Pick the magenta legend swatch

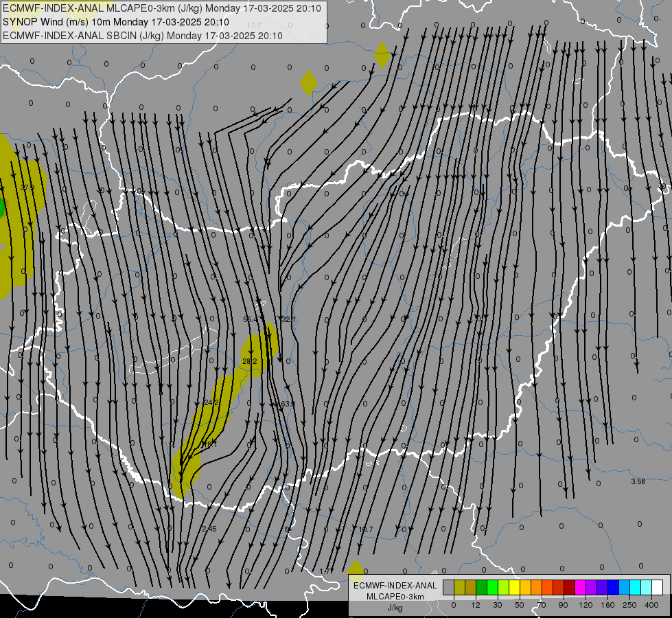pyautogui.click(x=580, y=587)
